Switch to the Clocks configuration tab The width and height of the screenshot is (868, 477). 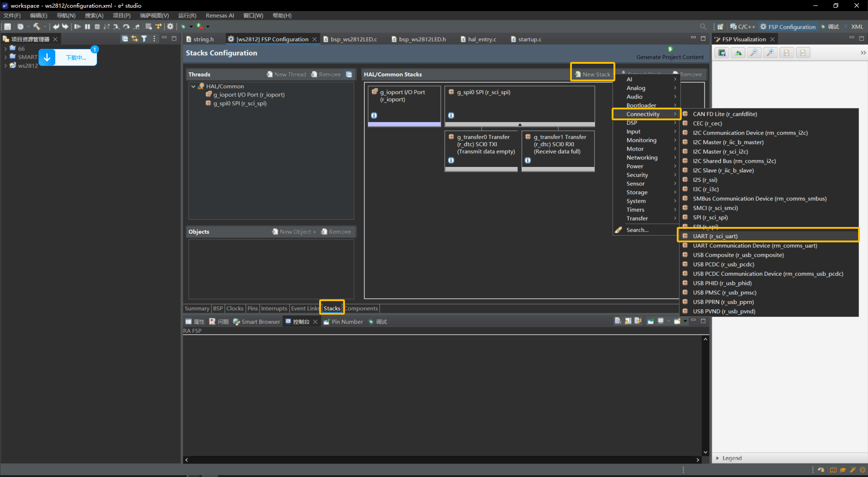pyautogui.click(x=235, y=308)
